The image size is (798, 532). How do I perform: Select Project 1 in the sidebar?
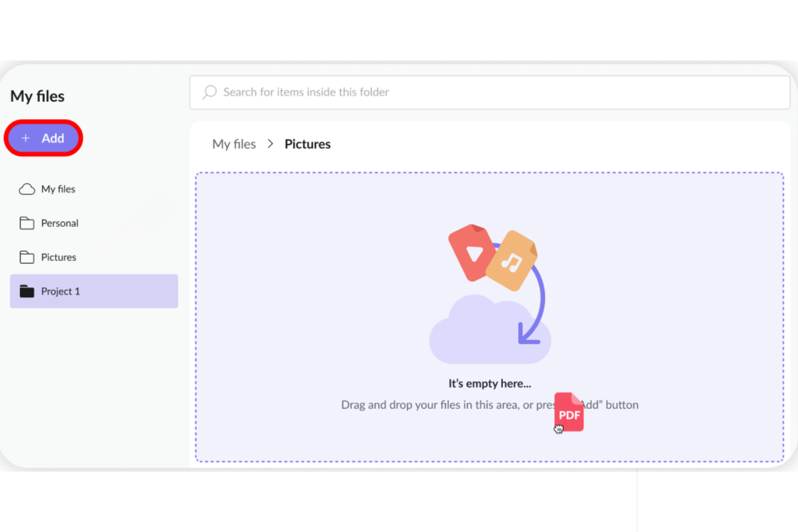coord(60,291)
